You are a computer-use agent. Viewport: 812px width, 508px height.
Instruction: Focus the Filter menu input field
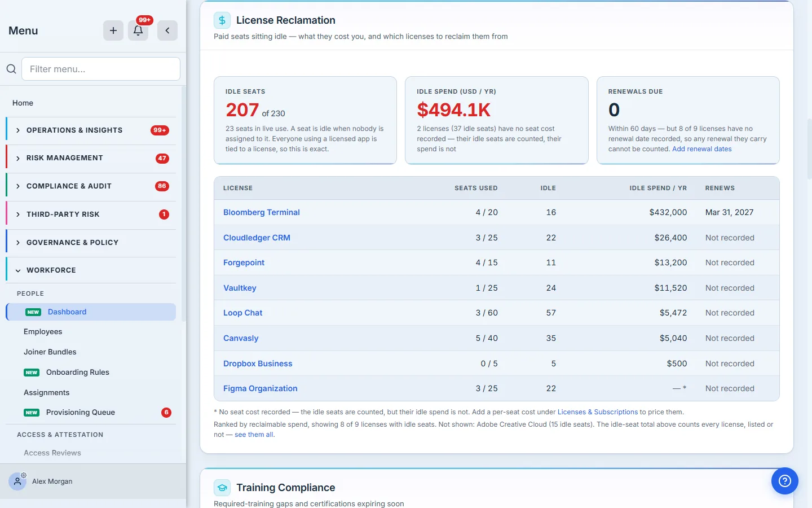click(101, 69)
